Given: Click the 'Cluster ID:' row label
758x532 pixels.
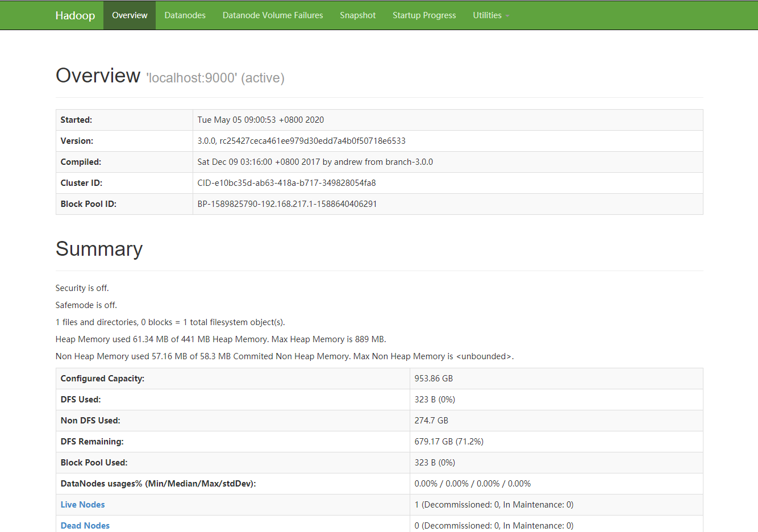Looking at the screenshot, I should tap(81, 183).
